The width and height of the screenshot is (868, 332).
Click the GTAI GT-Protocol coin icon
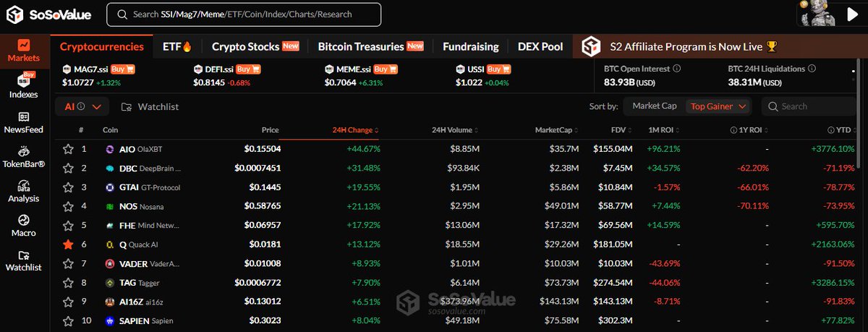pos(110,187)
